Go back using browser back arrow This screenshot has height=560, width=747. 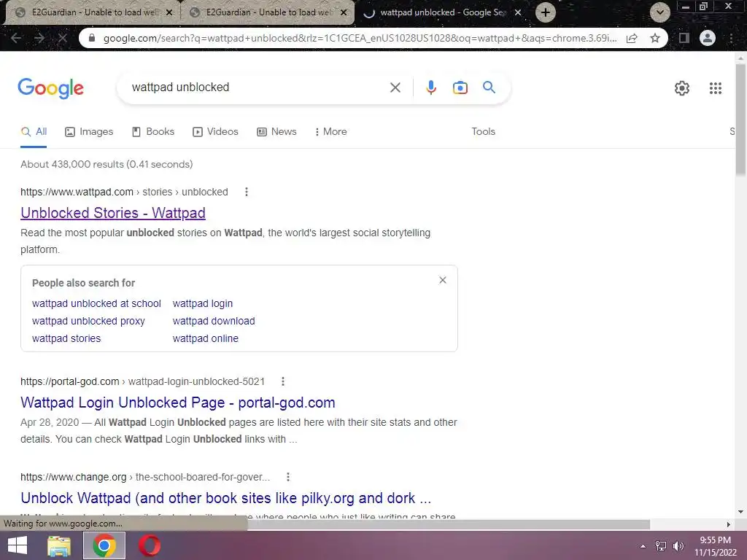tap(16, 38)
